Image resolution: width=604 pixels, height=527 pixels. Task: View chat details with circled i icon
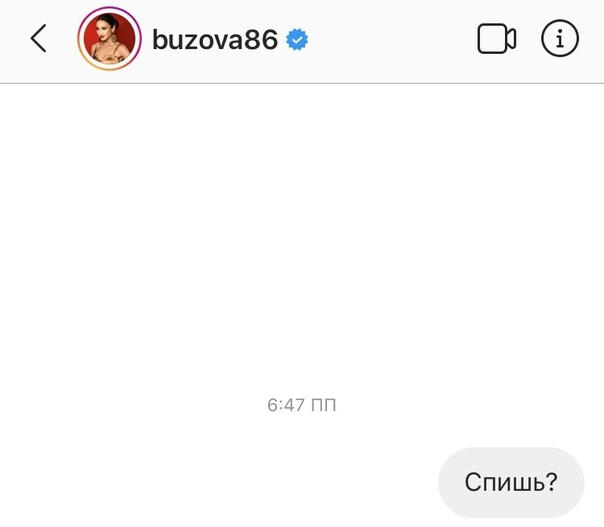coord(560,38)
